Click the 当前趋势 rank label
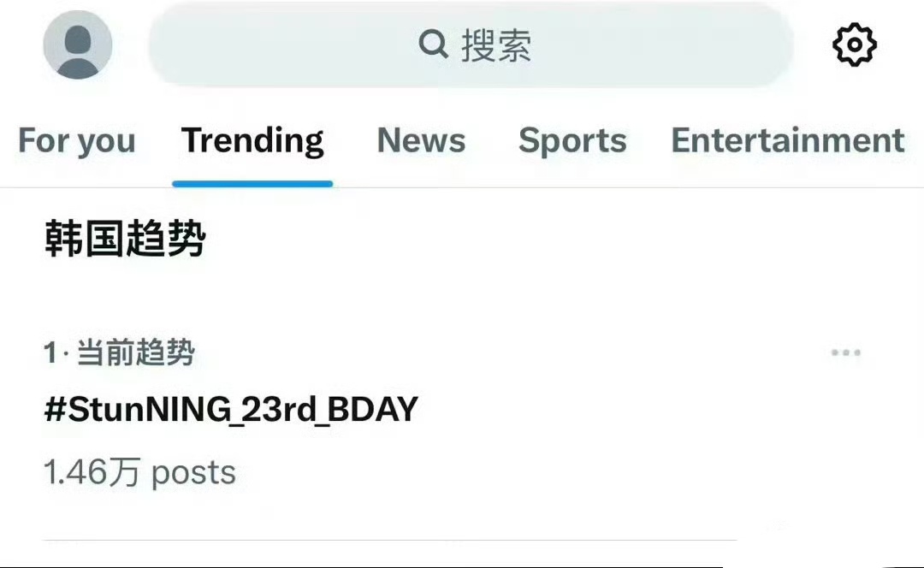Screen dimensions: 924x568 [135, 352]
